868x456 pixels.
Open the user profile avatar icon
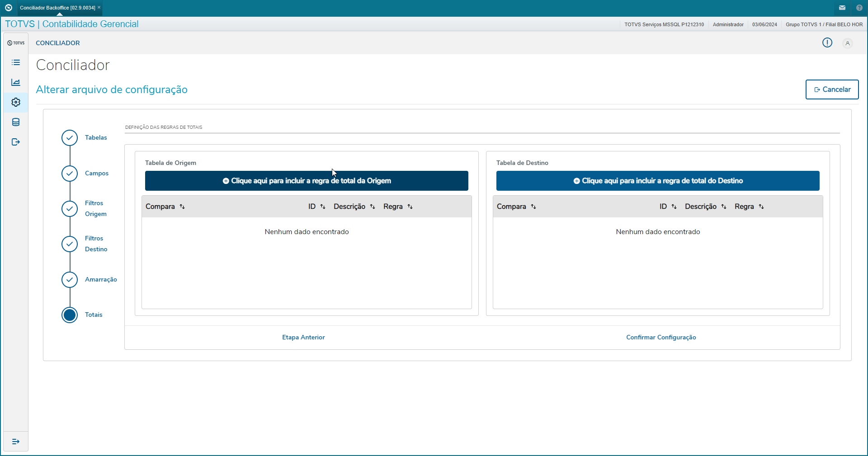[848, 43]
